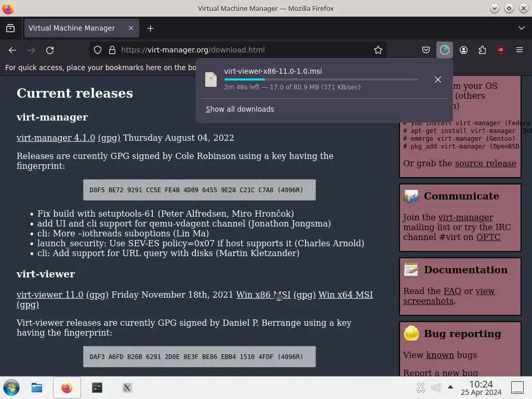The width and height of the screenshot is (532, 399).
Task: Click the Current releases heading
Action: 75,94
